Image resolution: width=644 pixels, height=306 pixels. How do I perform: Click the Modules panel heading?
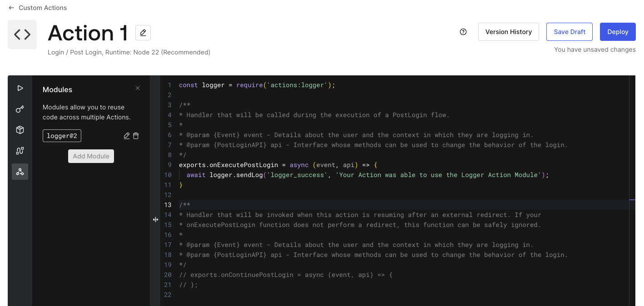[x=58, y=89]
